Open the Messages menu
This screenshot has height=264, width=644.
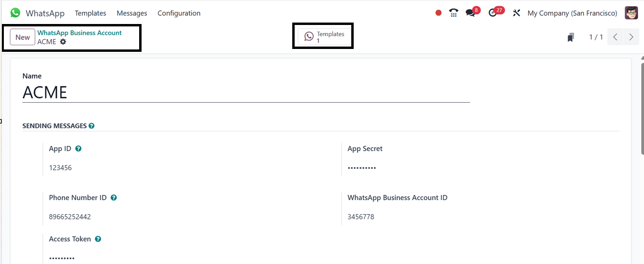tap(132, 13)
